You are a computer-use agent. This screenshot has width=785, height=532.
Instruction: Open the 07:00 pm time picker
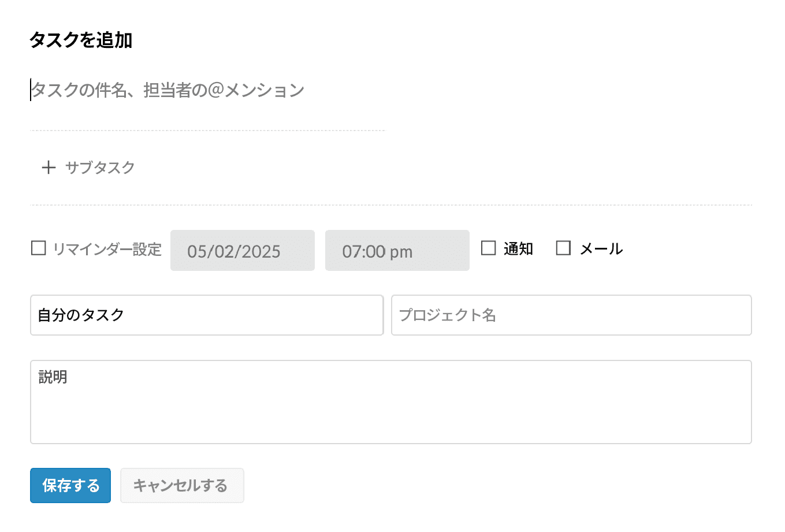(397, 251)
